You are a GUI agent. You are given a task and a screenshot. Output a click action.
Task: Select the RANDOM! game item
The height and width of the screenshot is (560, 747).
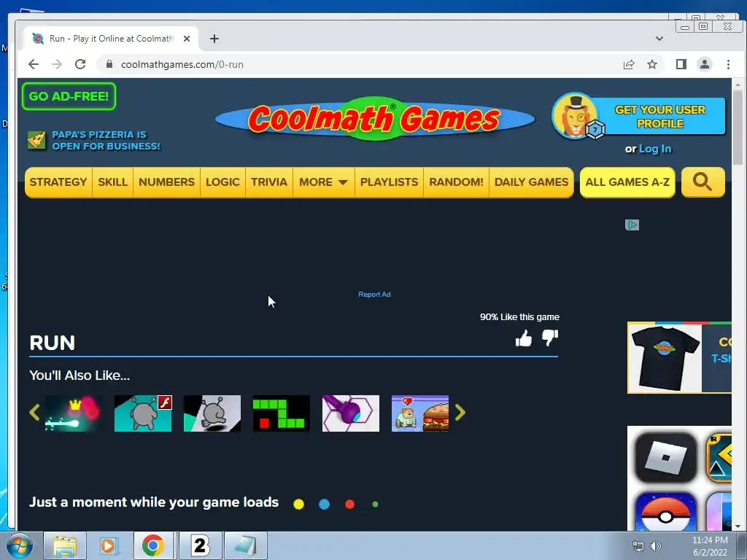[456, 182]
